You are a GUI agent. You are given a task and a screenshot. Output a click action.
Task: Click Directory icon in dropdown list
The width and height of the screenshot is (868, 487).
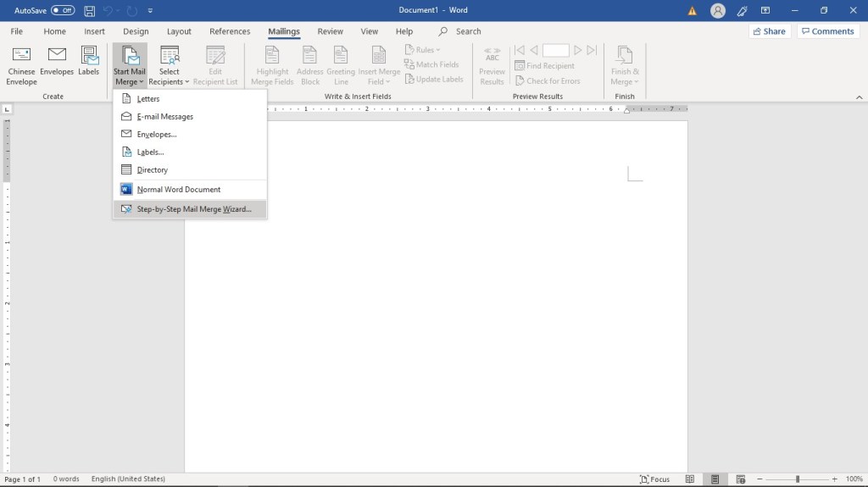127,170
